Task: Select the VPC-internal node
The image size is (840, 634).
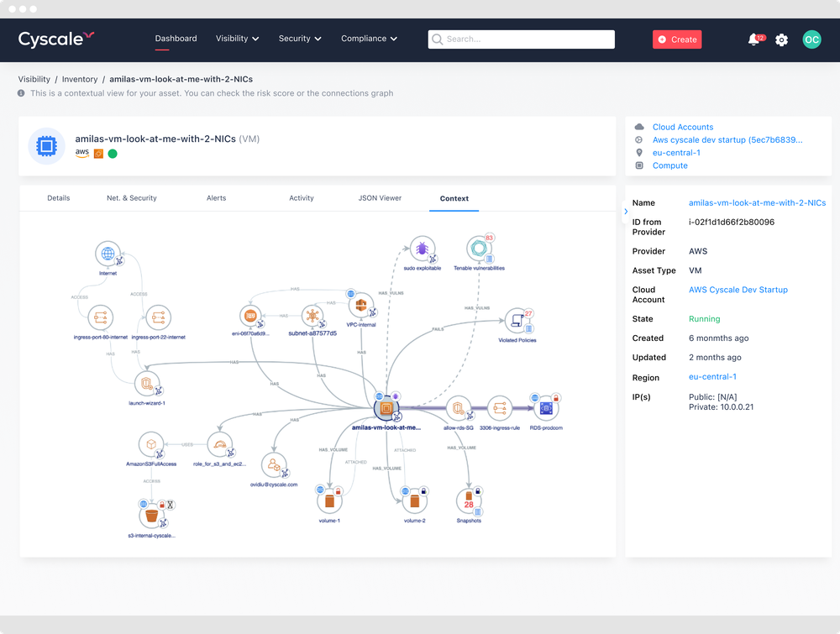Action: [360, 304]
